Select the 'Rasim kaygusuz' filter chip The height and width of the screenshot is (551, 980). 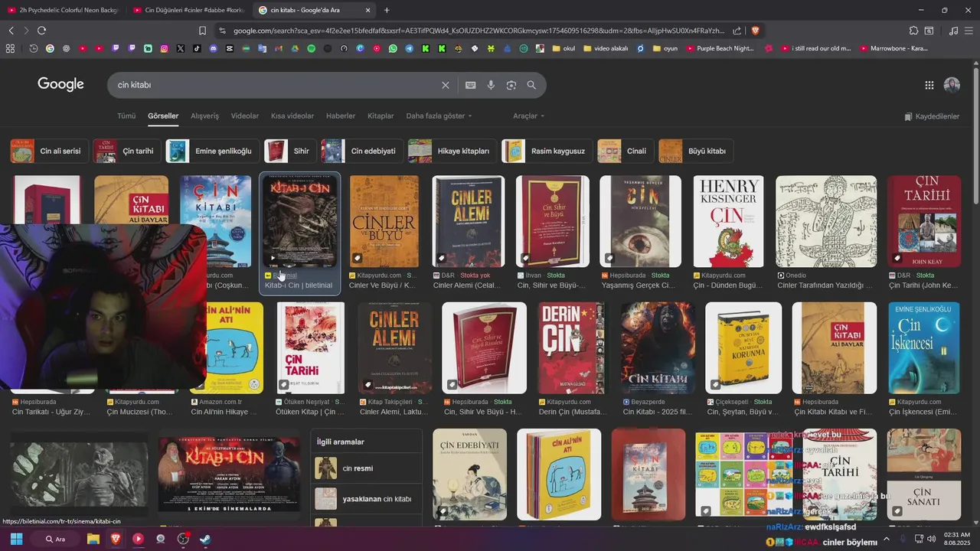coord(547,152)
